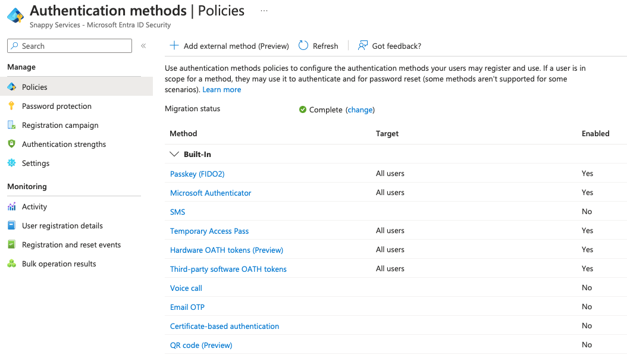Open Microsoft Authenticator method
Image resolution: width=627 pixels, height=364 pixels.
pos(211,193)
